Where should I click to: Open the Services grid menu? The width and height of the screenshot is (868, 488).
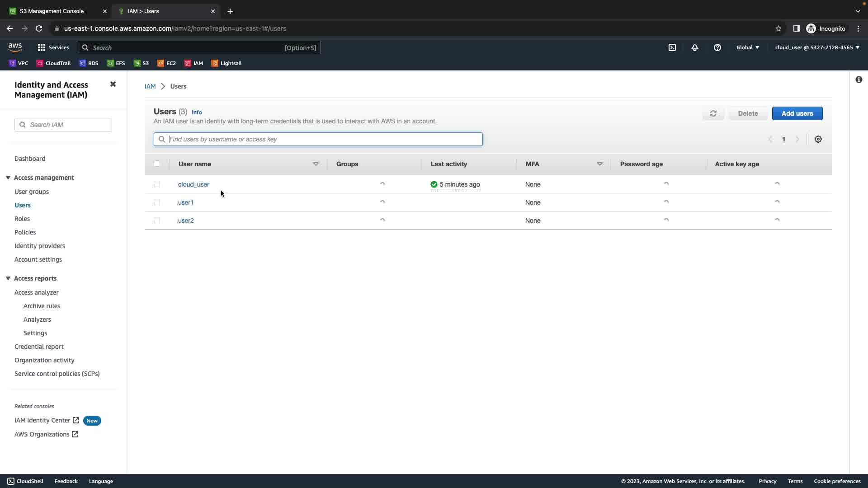click(x=53, y=47)
